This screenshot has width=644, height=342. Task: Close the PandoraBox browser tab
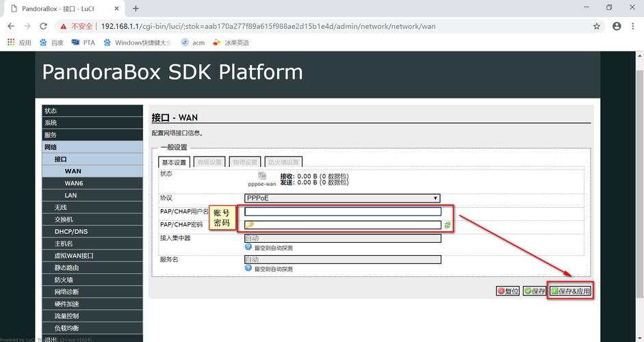(116, 8)
